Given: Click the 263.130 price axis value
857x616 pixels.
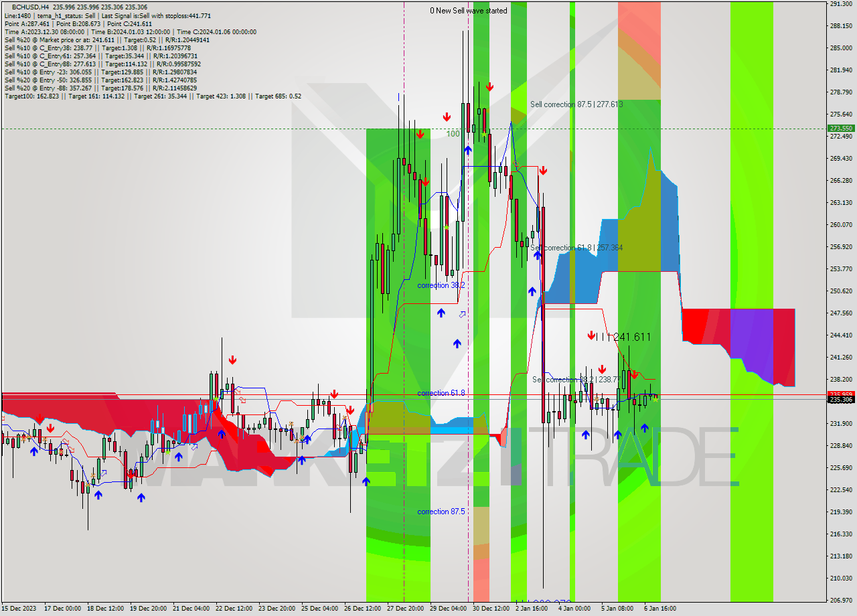Looking at the screenshot, I should [841, 203].
